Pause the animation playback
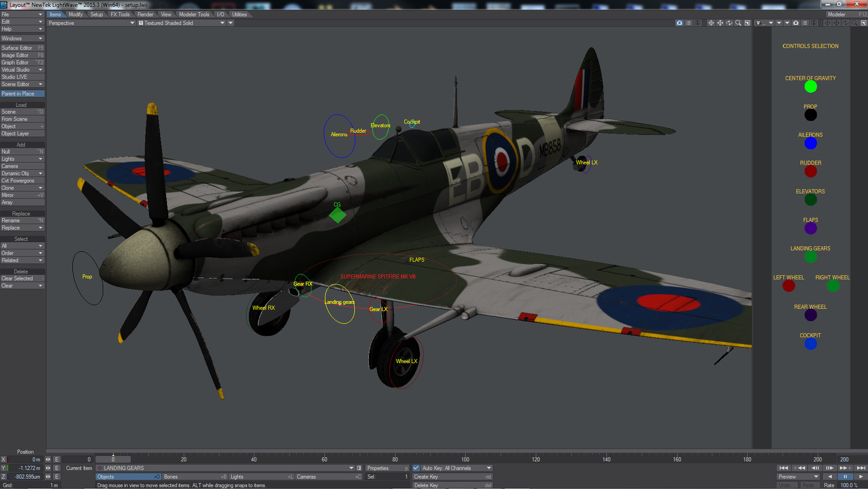The height and width of the screenshot is (489, 868). 845,477
